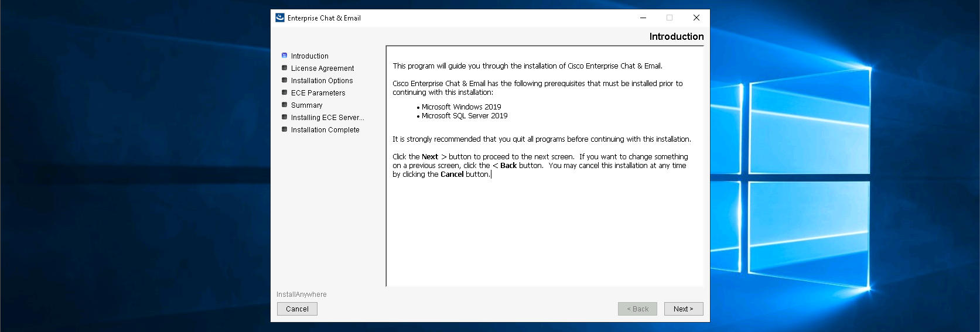Click the Introduction heading text
The width and height of the screenshot is (980, 332).
point(676,36)
